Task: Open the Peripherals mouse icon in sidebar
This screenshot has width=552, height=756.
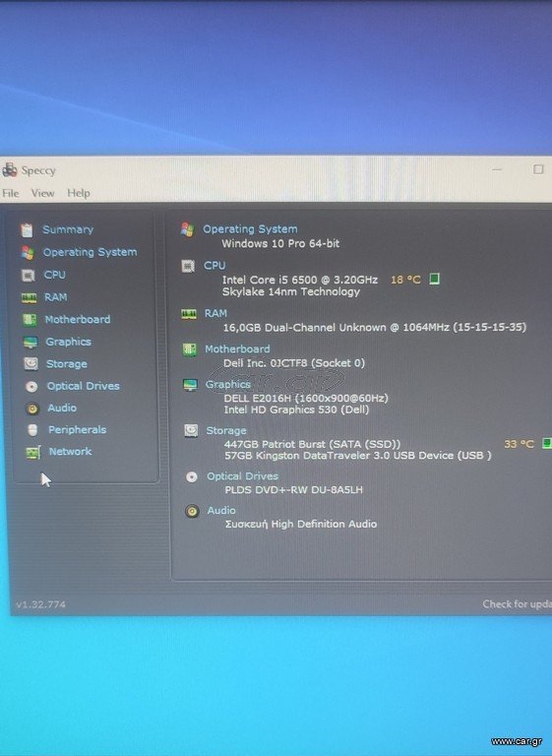Action: pos(32,430)
